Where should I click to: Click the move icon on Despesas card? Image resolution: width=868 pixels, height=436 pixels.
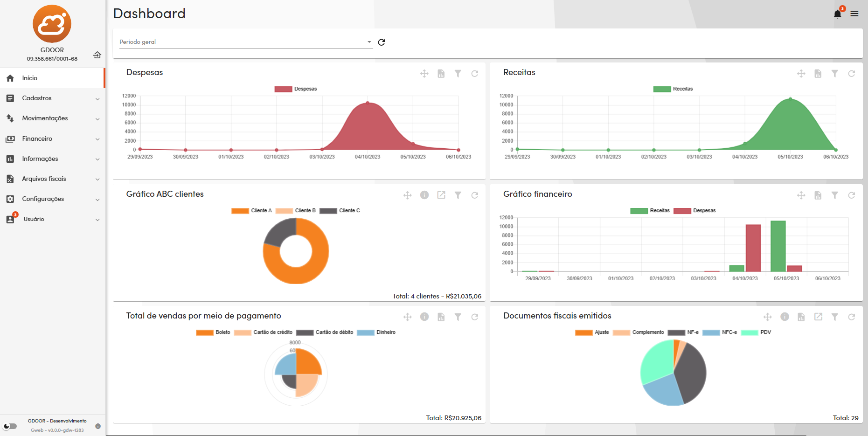tap(424, 74)
